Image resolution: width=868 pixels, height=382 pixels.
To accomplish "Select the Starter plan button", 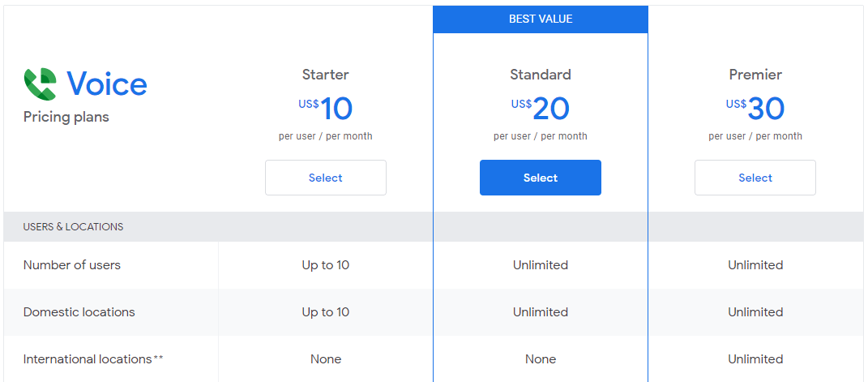I will (x=325, y=178).
